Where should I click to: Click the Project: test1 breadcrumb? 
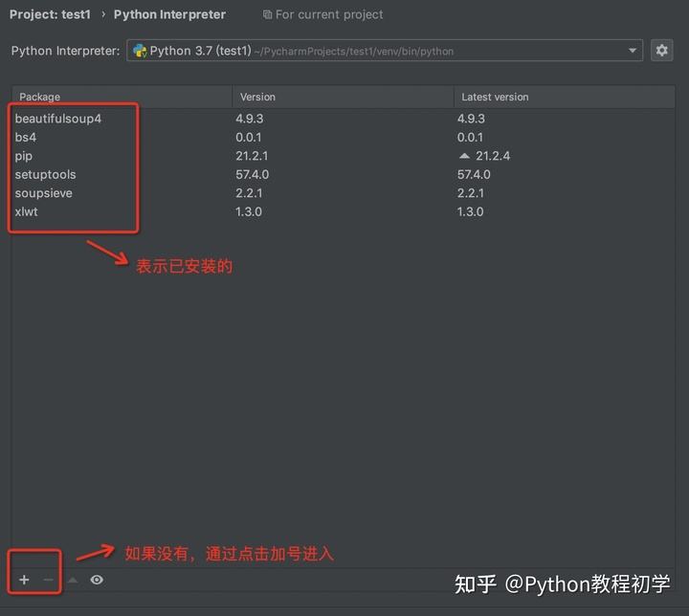50,14
